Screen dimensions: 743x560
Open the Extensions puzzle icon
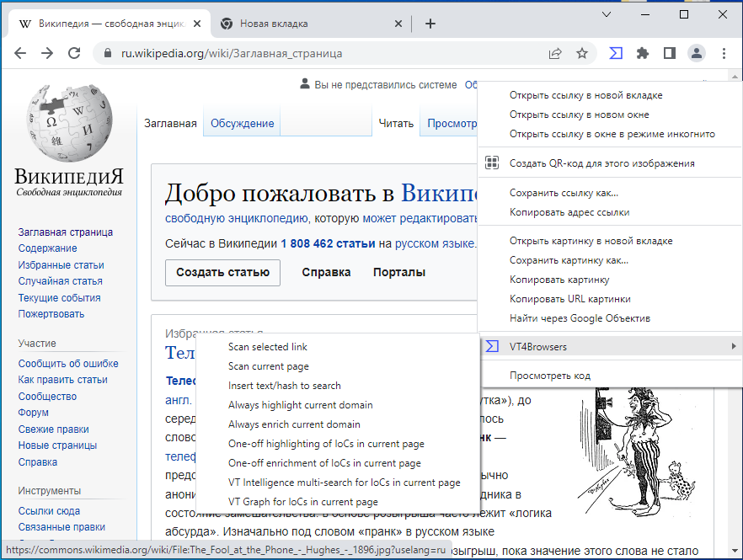click(643, 53)
